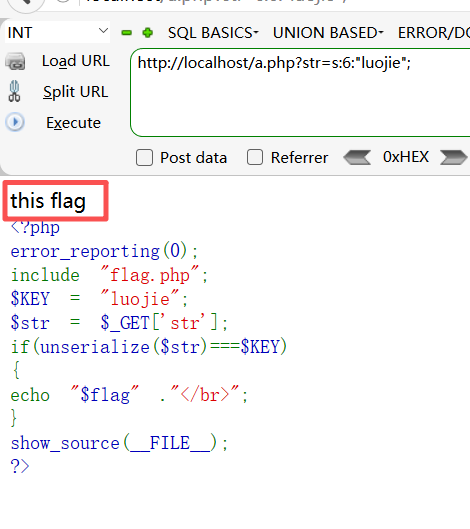The image size is (470, 529).
Task: Open the INT type dropdown
Action: (x=57, y=32)
